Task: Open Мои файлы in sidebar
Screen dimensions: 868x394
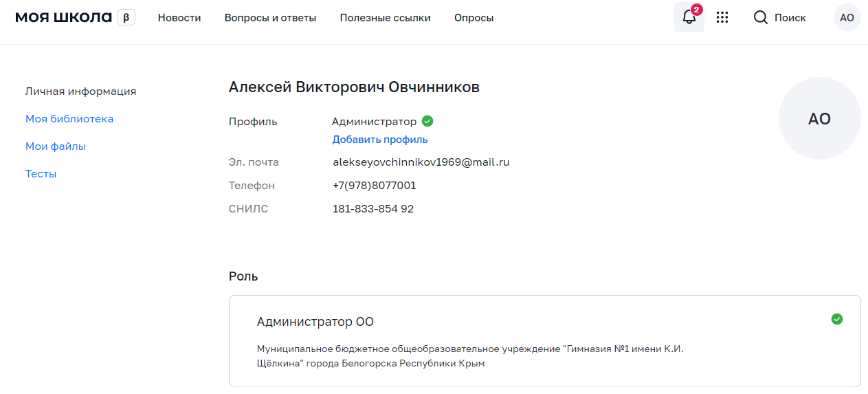Action: click(56, 146)
